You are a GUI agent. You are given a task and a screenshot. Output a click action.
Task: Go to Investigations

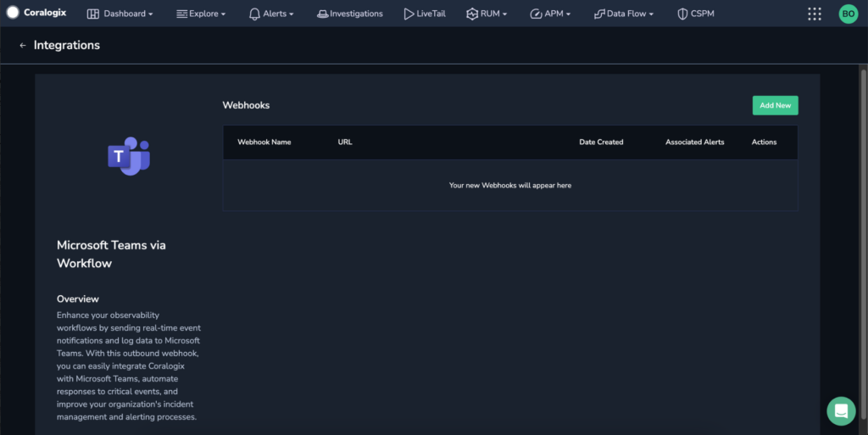356,14
